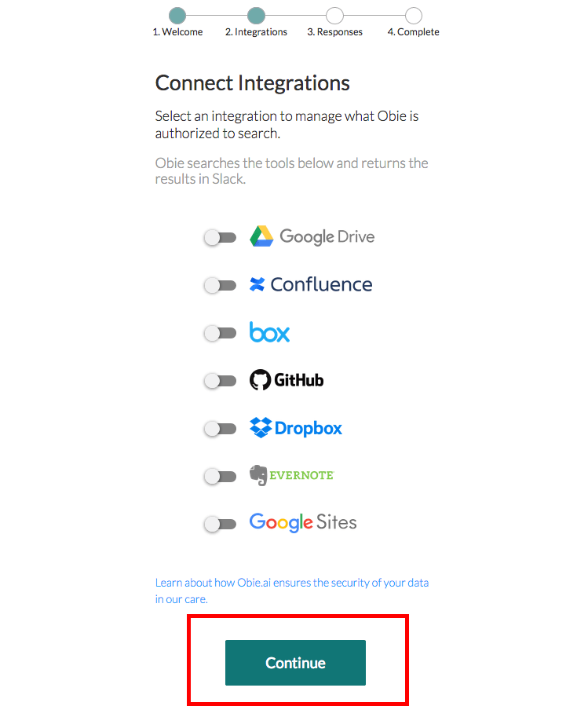Enable the Google Drive integration toggle
The height and width of the screenshot is (706, 588).
pos(220,237)
